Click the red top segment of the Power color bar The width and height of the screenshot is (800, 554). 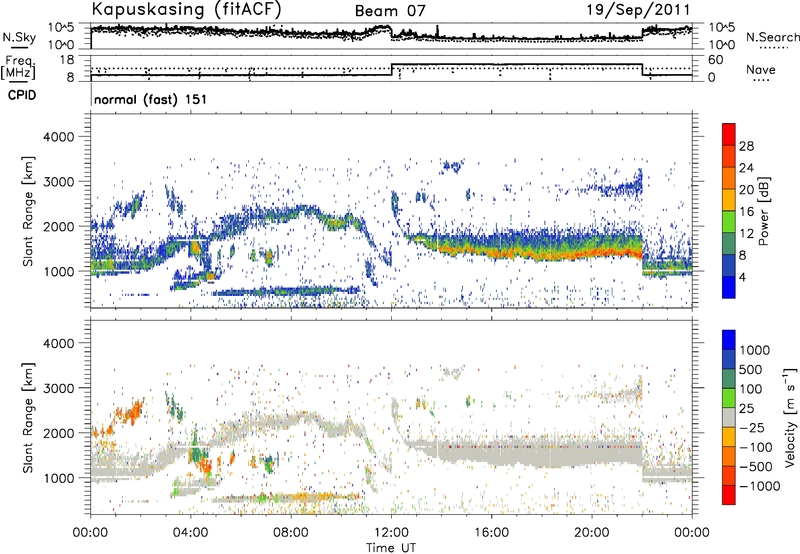729,134
